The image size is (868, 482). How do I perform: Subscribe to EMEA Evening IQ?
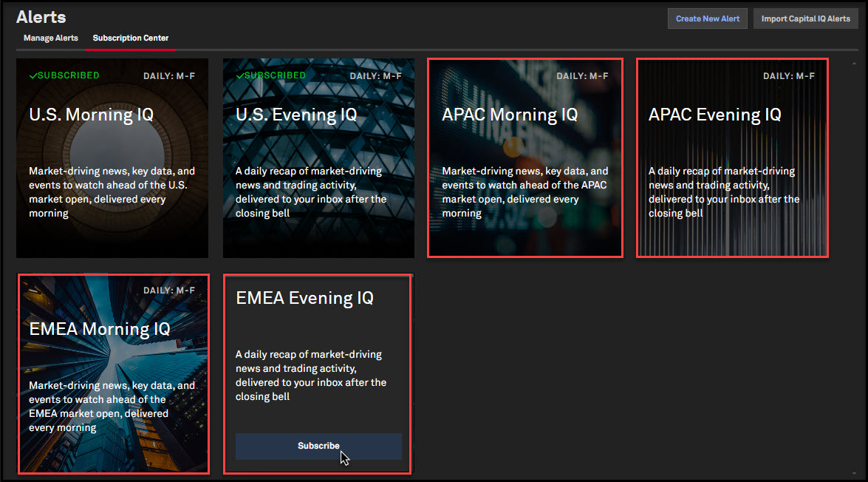click(x=318, y=446)
